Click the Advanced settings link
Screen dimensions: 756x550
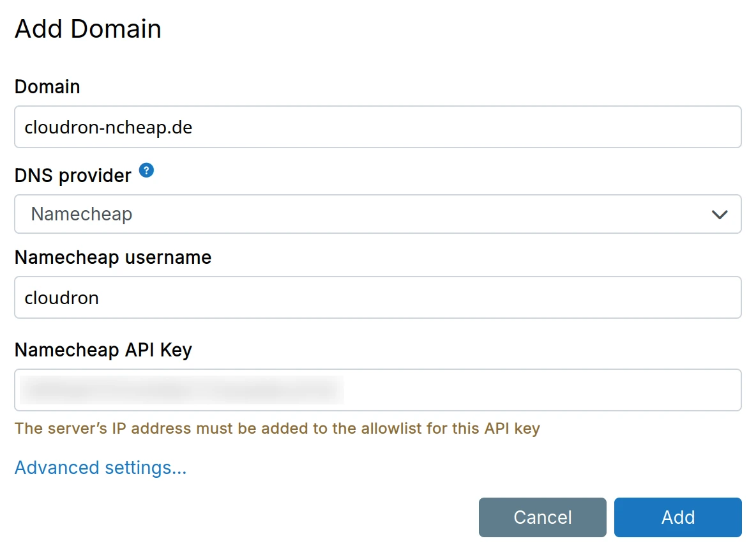click(100, 468)
